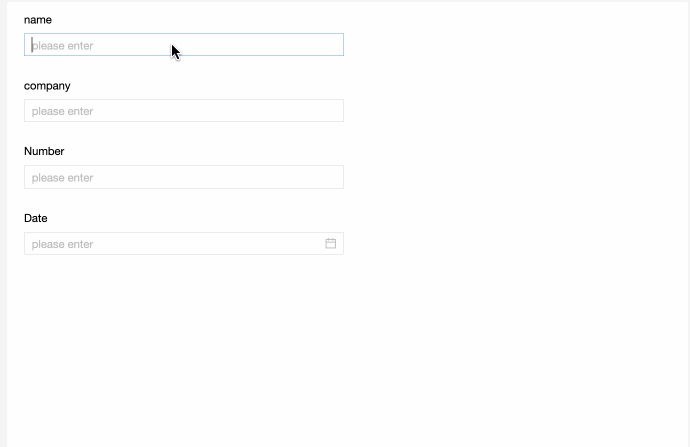Click the right end of the name input
The height and width of the screenshot is (447, 690).
pyautogui.click(x=334, y=44)
